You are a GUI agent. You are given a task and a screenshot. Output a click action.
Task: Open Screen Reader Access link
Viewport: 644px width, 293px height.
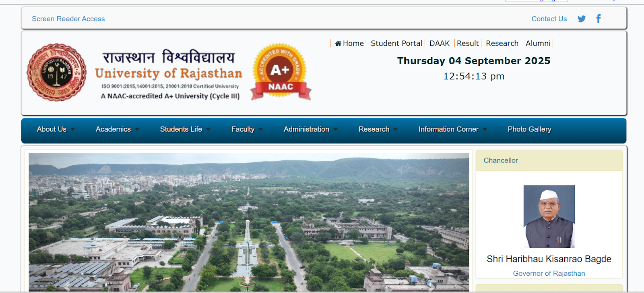(x=68, y=19)
